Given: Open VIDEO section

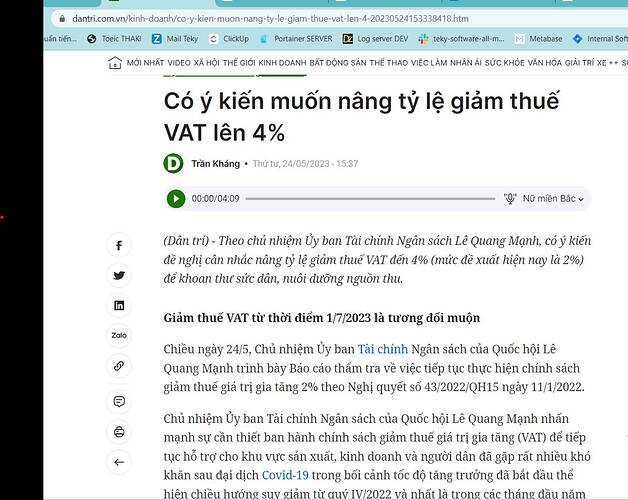Looking at the screenshot, I should click(x=179, y=63).
